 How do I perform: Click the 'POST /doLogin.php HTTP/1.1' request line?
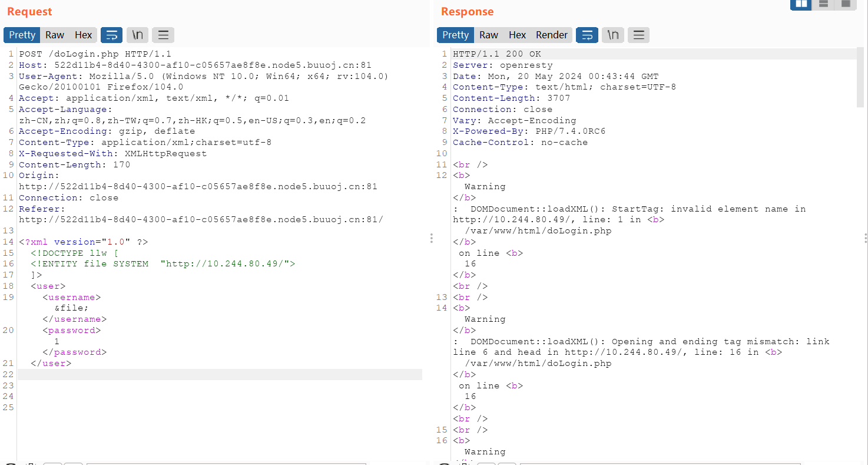[95, 54]
